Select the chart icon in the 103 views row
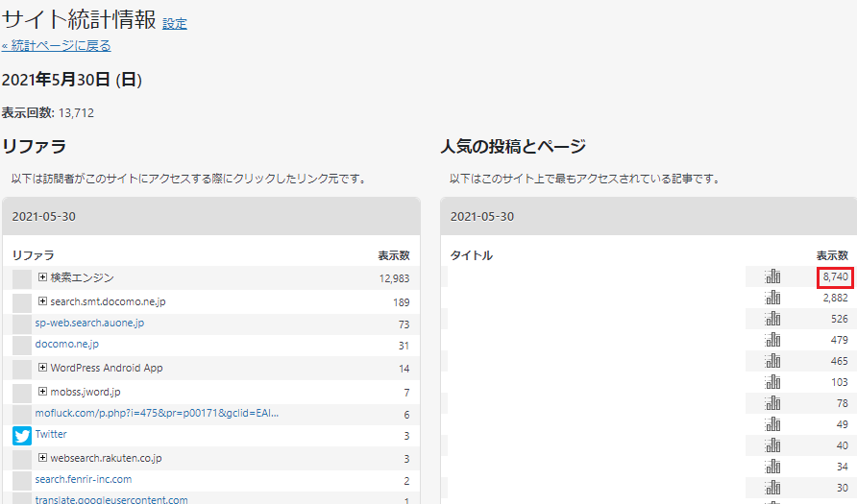 click(x=772, y=383)
